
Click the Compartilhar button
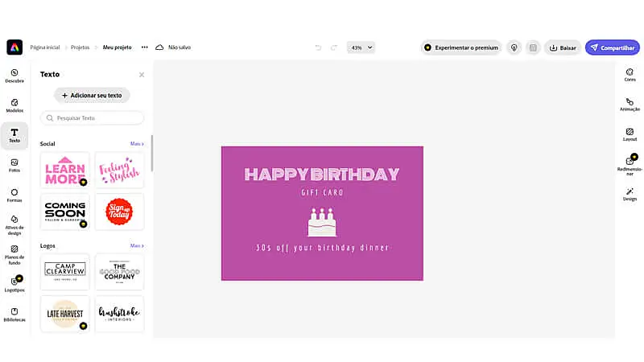tap(613, 47)
